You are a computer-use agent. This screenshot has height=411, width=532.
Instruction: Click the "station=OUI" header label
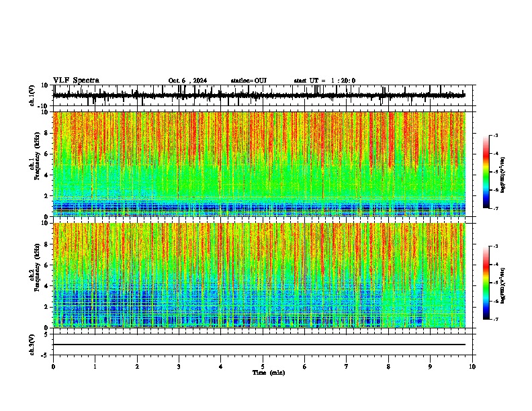point(249,81)
